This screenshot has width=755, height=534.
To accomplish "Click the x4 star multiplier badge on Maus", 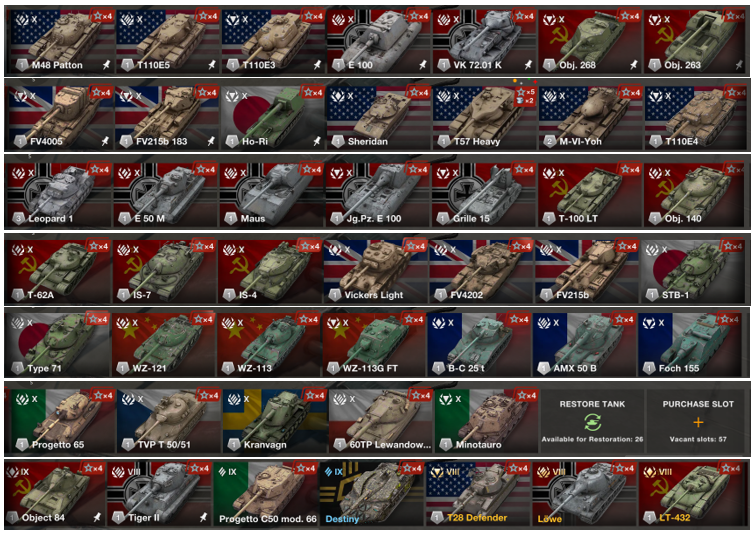I will (x=312, y=169).
